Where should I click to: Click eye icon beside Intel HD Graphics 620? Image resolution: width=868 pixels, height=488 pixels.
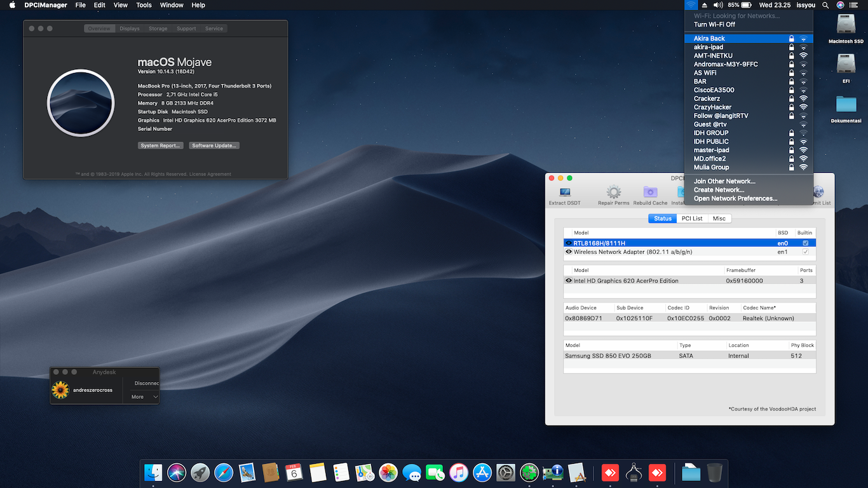tap(569, 281)
